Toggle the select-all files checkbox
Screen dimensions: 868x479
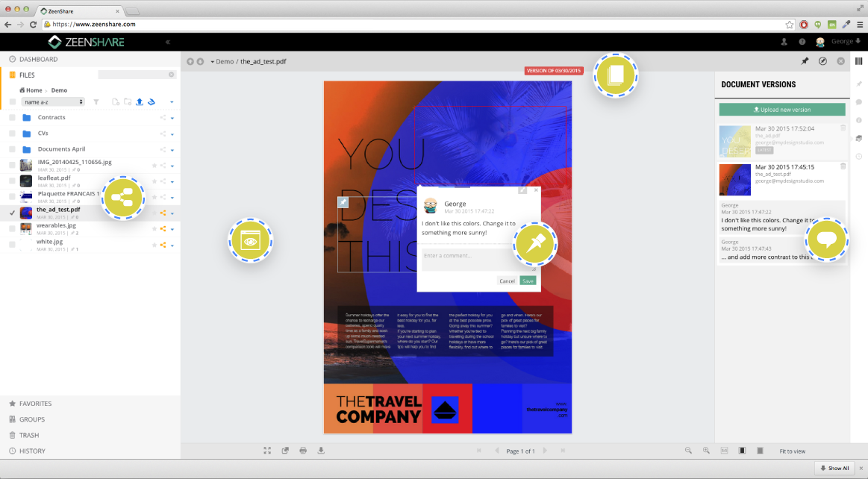[12, 101]
